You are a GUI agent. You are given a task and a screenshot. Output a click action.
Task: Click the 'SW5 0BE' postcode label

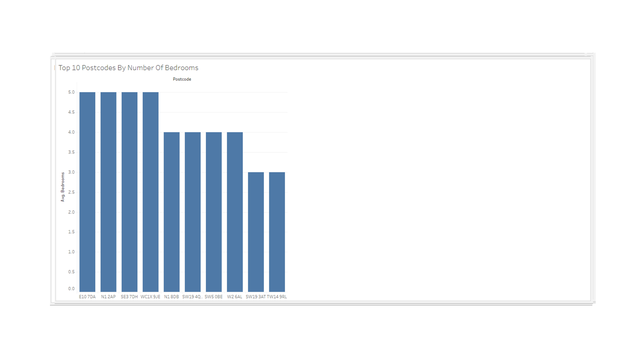pyautogui.click(x=214, y=297)
